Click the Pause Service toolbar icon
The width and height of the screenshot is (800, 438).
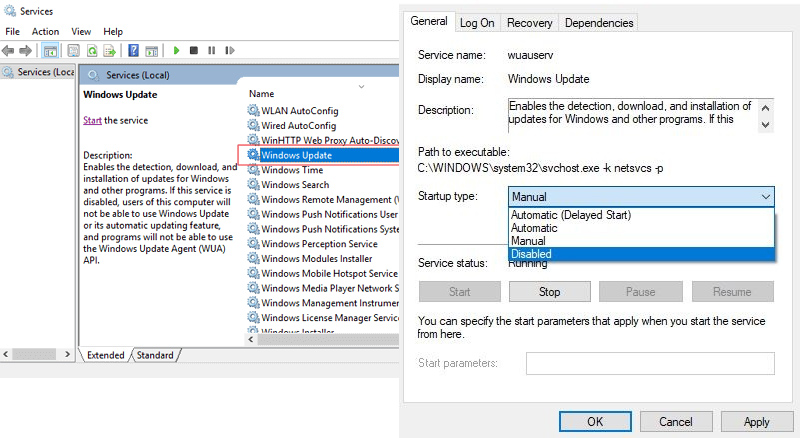(x=211, y=50)
